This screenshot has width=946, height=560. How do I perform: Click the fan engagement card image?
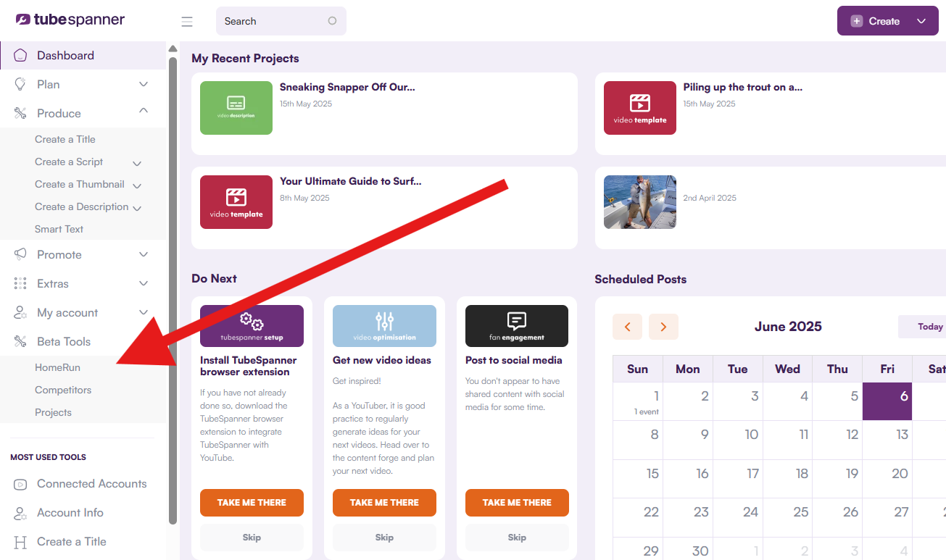tap(517, 326)
